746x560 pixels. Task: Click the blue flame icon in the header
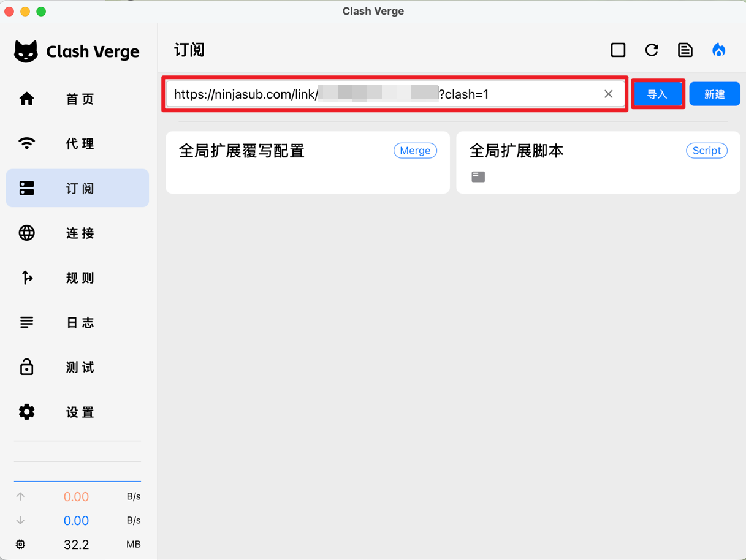tap(719, 50)
